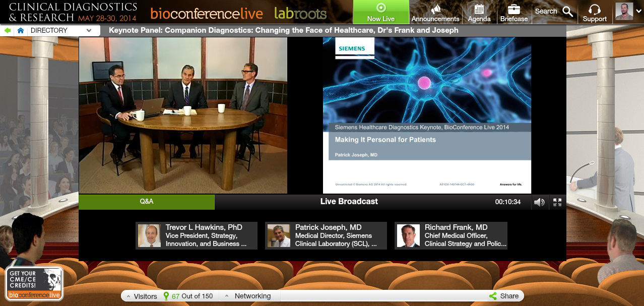Image resolution: width=644 pixels, height=306 pixels.
Task: Expand the Networking panel
Action: [x=248, y=296]
